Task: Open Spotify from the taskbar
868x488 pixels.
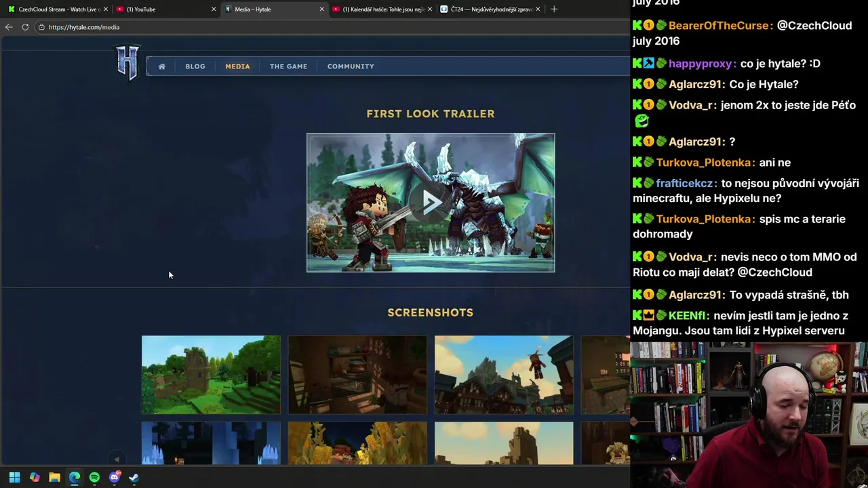Action: click(94, 477)
